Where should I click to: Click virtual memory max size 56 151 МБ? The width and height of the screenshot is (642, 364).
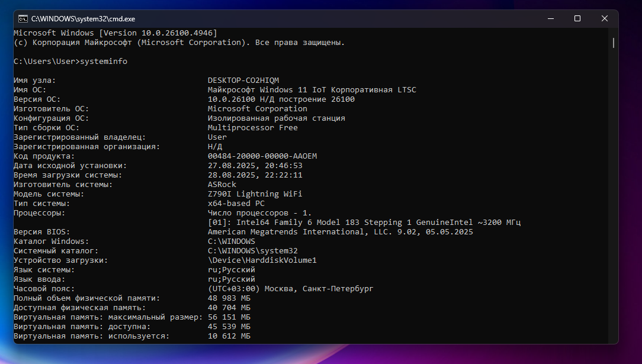[229, 317]
